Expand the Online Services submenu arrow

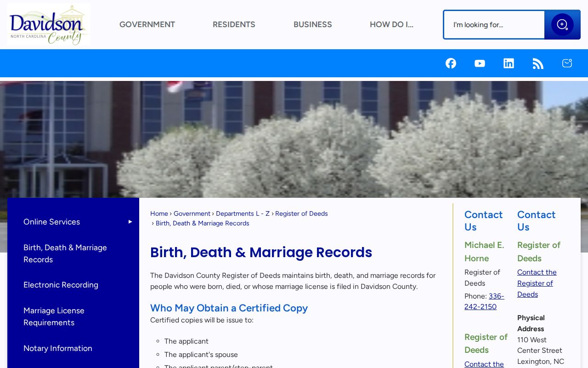pos(130,222)
